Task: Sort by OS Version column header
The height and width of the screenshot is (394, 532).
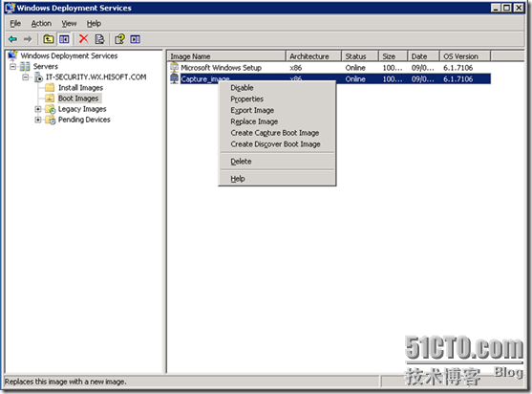Action: (465, 56)
